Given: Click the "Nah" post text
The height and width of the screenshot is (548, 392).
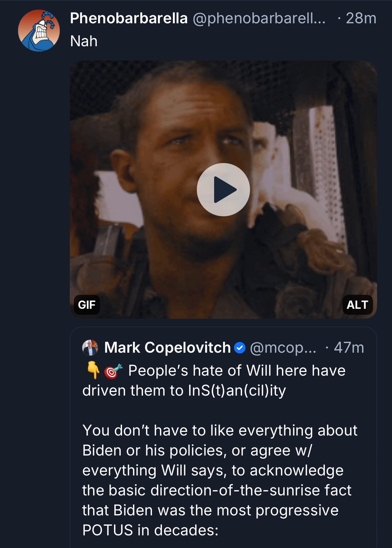Looking at the screenshot, I should point(84,41).
